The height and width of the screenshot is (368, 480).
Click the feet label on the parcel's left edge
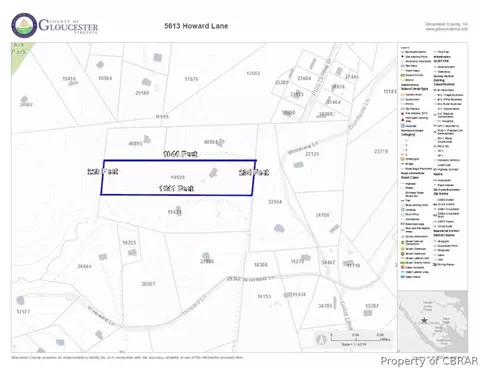[x=102, y=171]
